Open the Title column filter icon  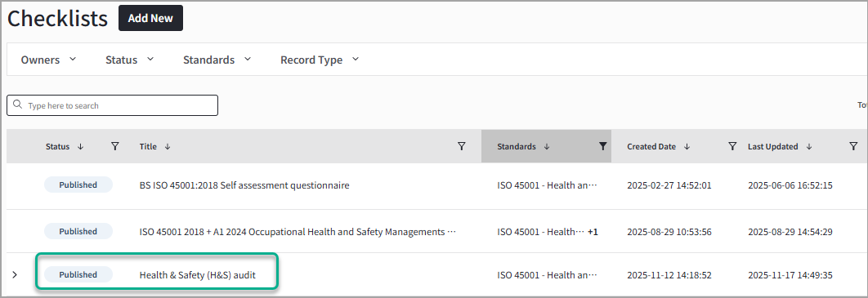pos(462,146)
